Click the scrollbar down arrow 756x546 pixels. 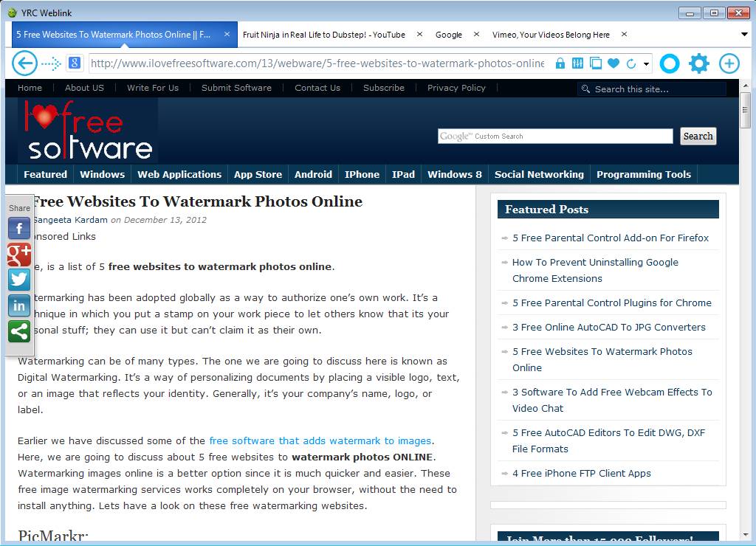(746, 535)
